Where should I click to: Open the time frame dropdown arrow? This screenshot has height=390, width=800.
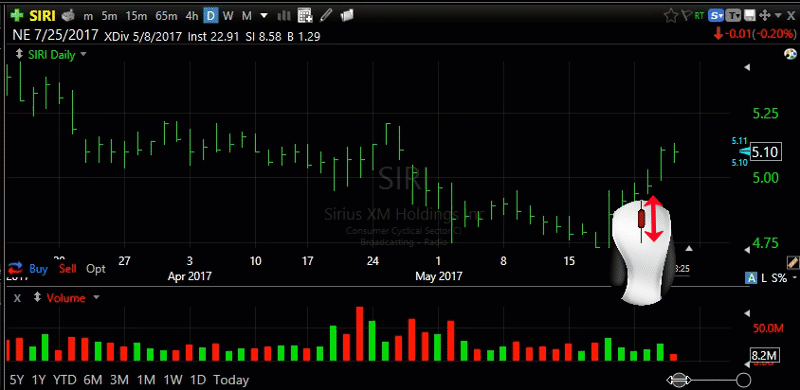pos(264,15)
